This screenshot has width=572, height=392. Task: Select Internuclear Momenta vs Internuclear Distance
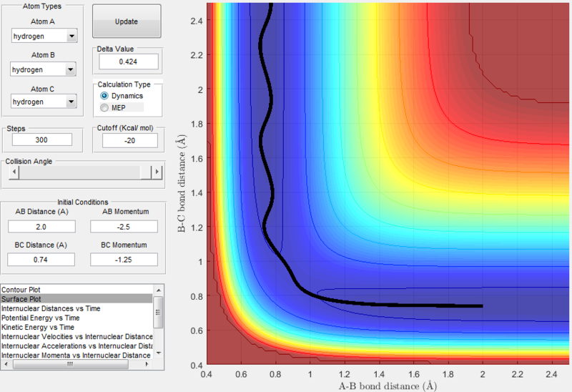coord(76,355)
